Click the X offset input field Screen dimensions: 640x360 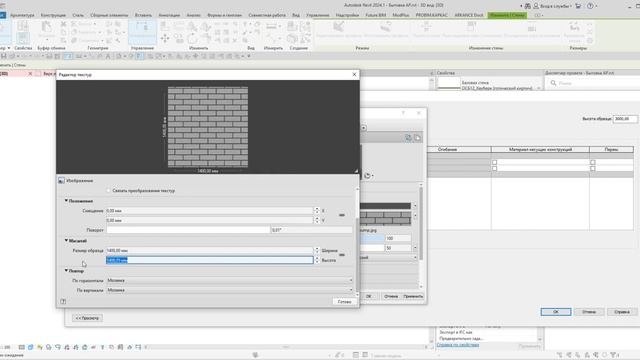click(209, 211)
